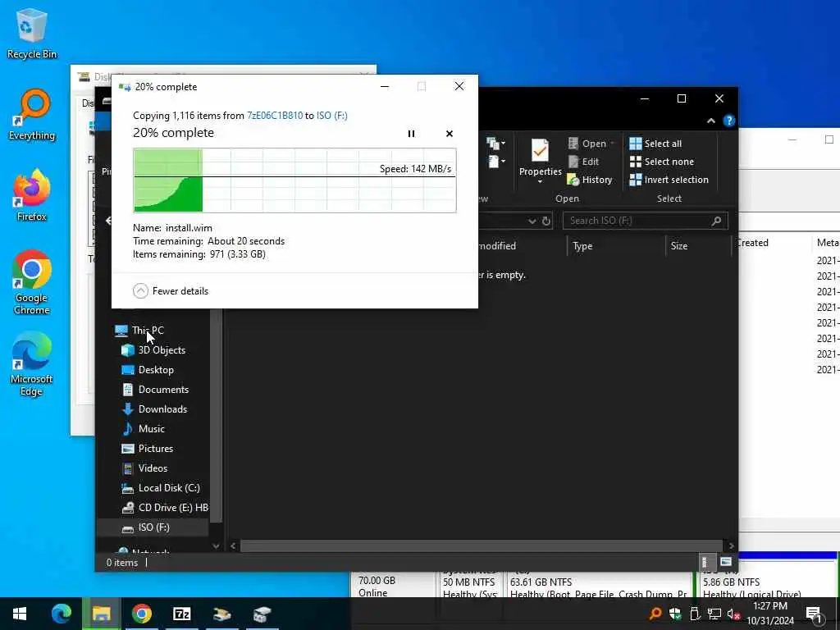Image resolution: width=840 pixels, height=630 pixels.
Task: Choose Select none in the ribbon
Action: tap(662, 162)
